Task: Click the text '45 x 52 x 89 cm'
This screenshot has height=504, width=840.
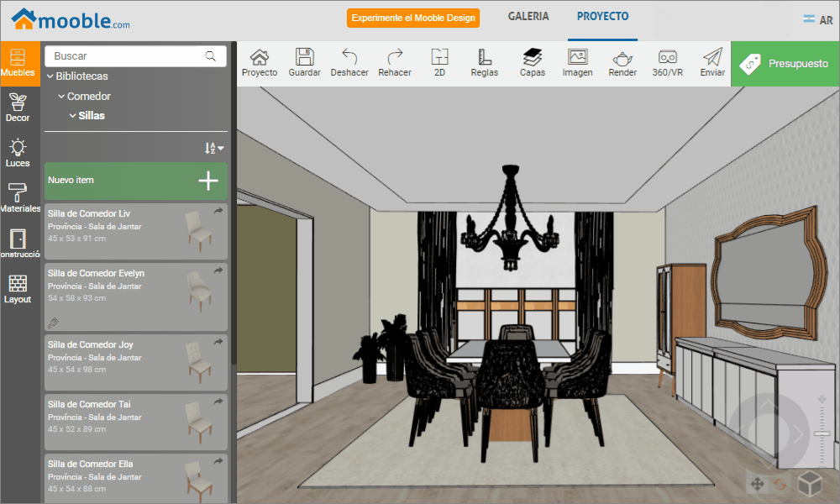Action: pos(76,429)
